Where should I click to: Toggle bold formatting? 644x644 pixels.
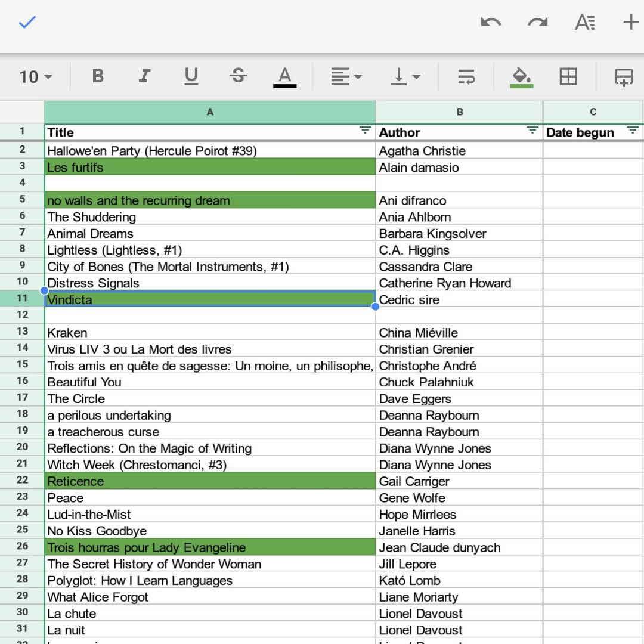98,76
